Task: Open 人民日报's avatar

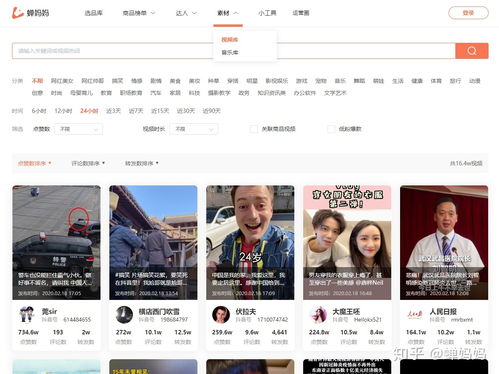Action: 415,314
